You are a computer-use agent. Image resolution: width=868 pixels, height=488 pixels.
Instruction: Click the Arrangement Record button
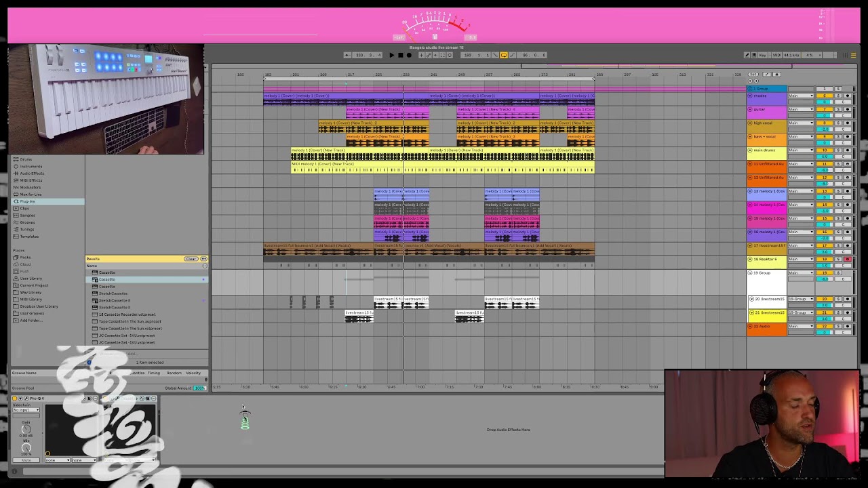tap(409, 55)
